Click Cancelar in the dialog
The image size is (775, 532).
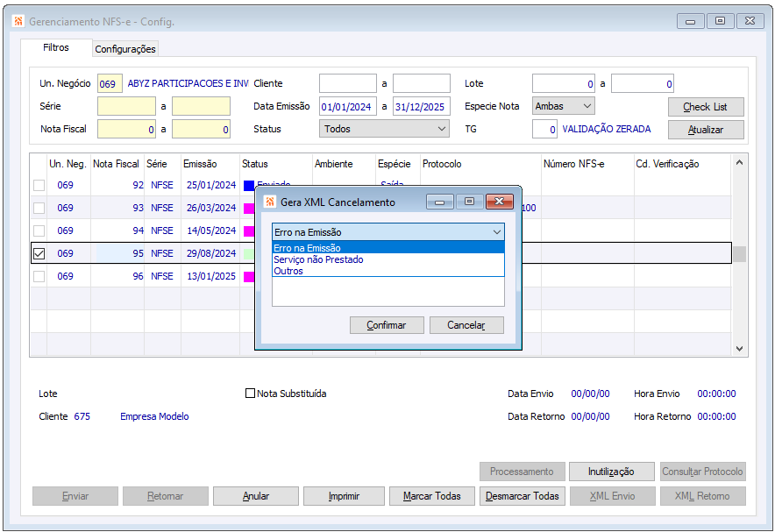(x=466, y=325)
